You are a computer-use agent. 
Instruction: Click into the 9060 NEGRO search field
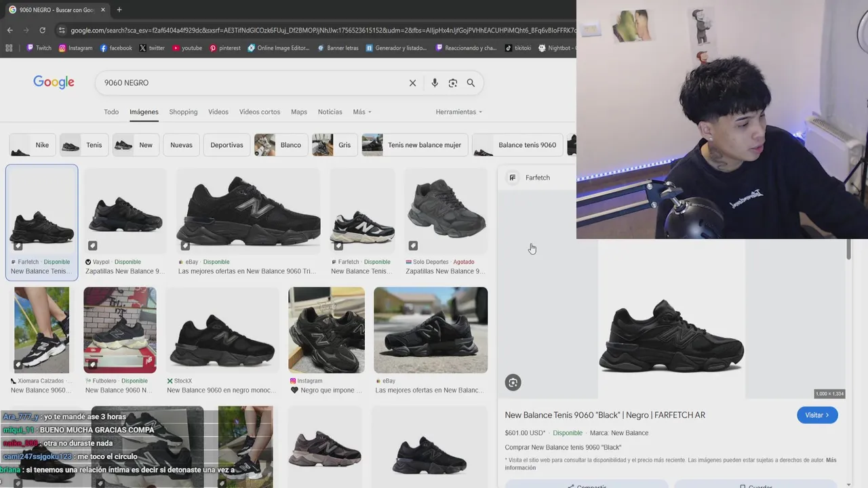tap(251, 83)
